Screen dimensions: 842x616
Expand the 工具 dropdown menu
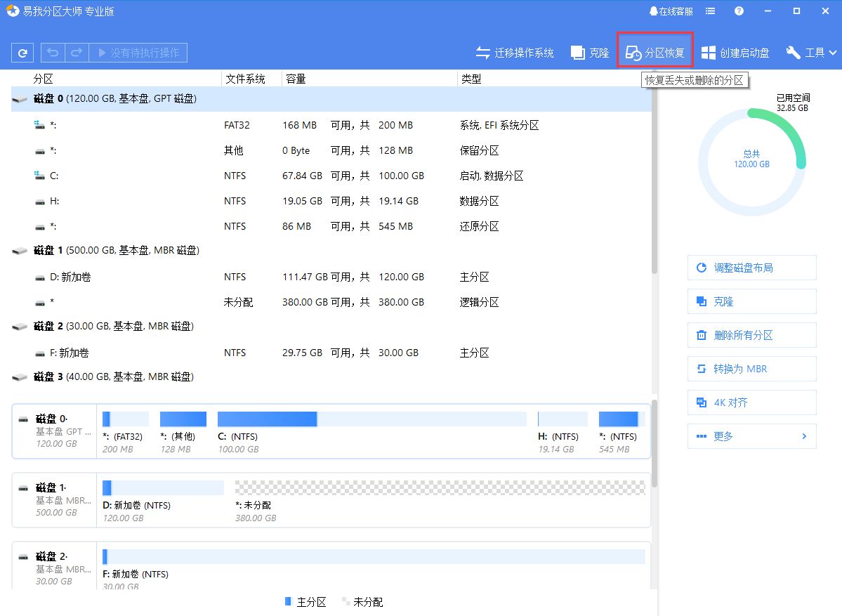click(x=811, y=53)
